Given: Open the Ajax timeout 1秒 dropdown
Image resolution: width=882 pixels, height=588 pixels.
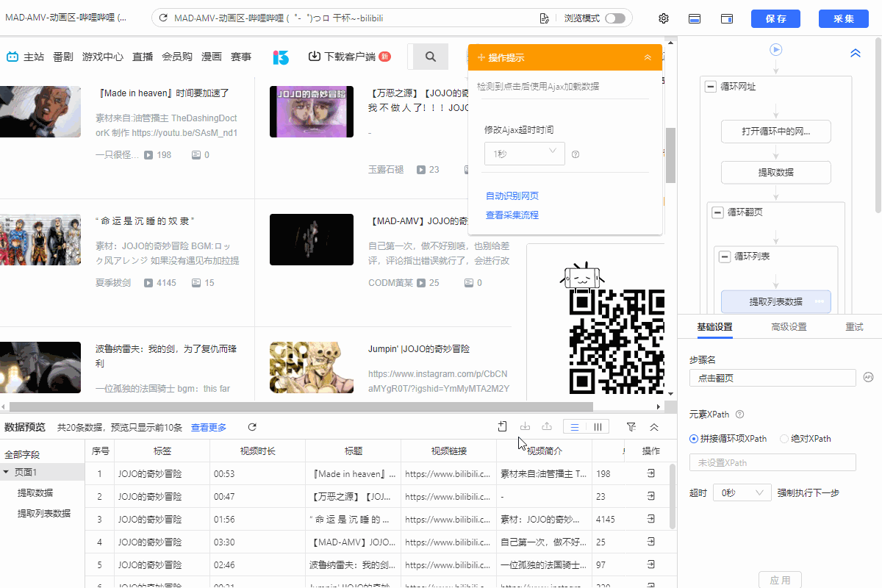Looking at the screenshot, I should click(x=525, y=154).
